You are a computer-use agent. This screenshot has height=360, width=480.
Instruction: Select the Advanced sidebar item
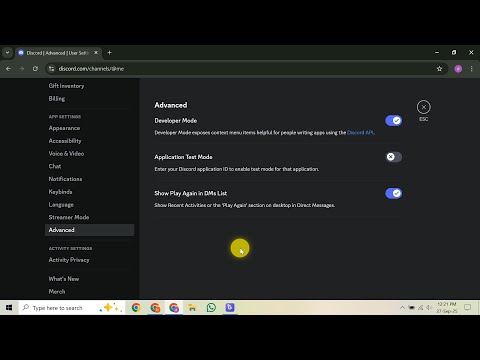[89, 230]
